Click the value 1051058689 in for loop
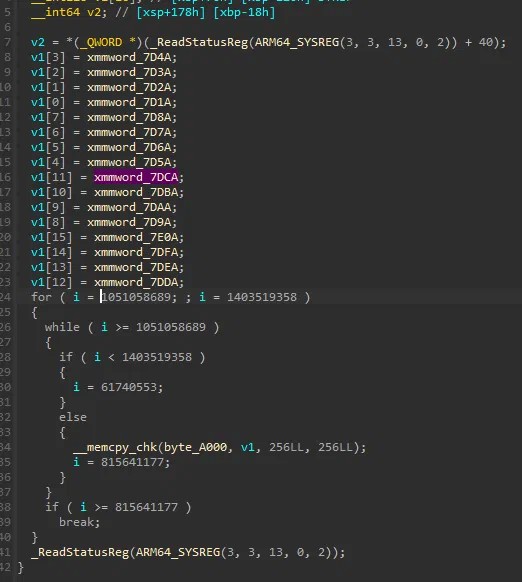Viewport: 522px width, 582px height. 136,297
